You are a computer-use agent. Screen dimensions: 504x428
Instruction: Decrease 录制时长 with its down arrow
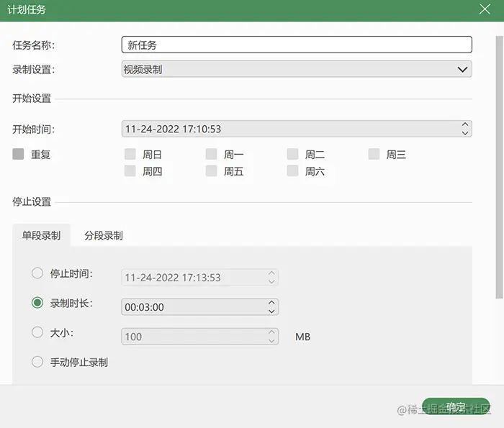271,311
